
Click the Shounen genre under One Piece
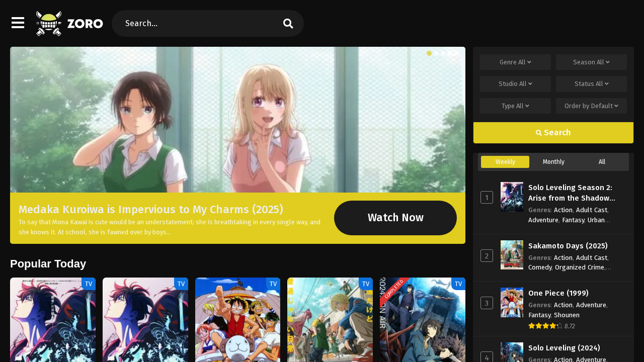[567, 315]
